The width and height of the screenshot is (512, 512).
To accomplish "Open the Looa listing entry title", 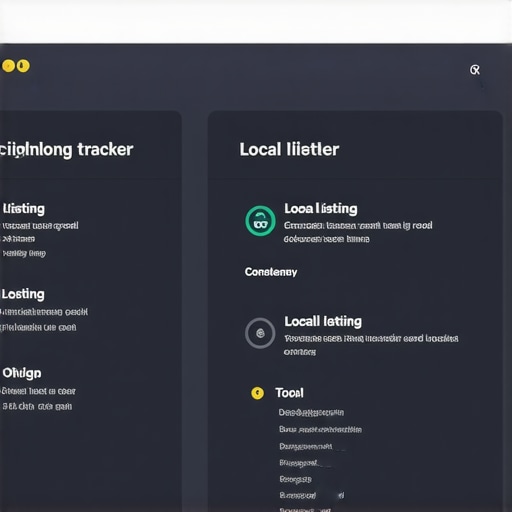I will point(321,209).
